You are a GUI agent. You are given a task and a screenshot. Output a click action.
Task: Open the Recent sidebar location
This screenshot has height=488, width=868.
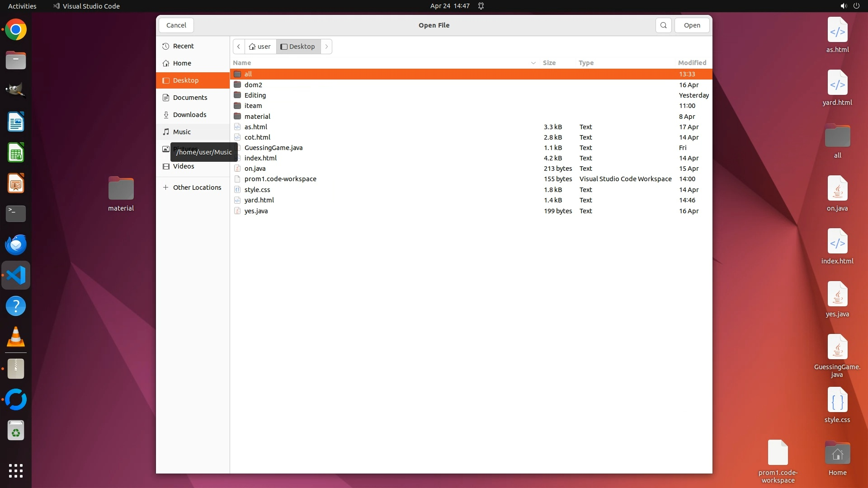tap(183, 46)
